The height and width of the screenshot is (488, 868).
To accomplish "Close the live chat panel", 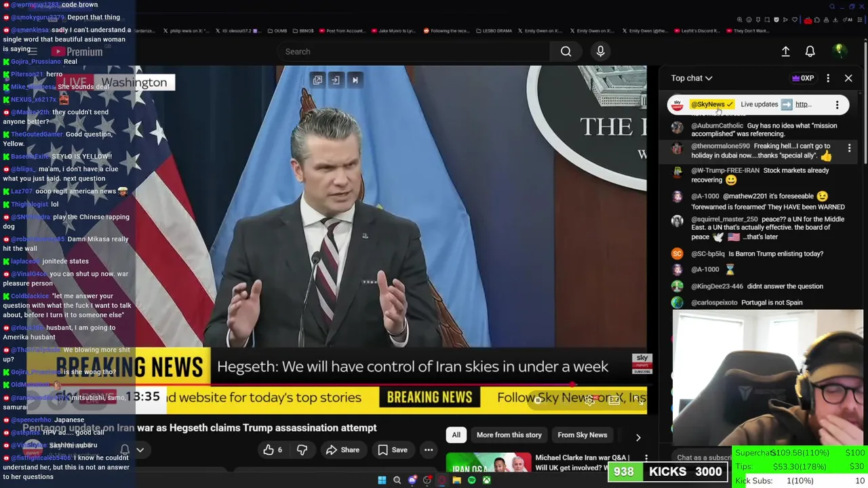I will pos(848,78).
